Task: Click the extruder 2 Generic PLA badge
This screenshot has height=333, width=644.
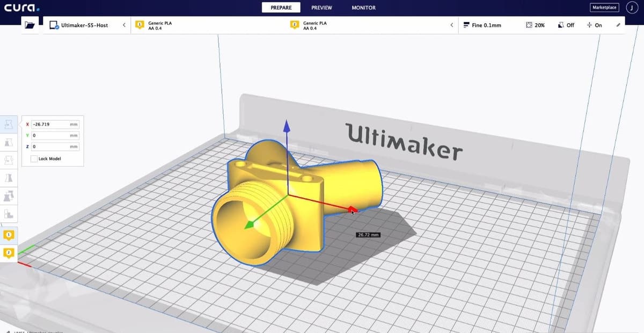Action: [x=294, y=25]
